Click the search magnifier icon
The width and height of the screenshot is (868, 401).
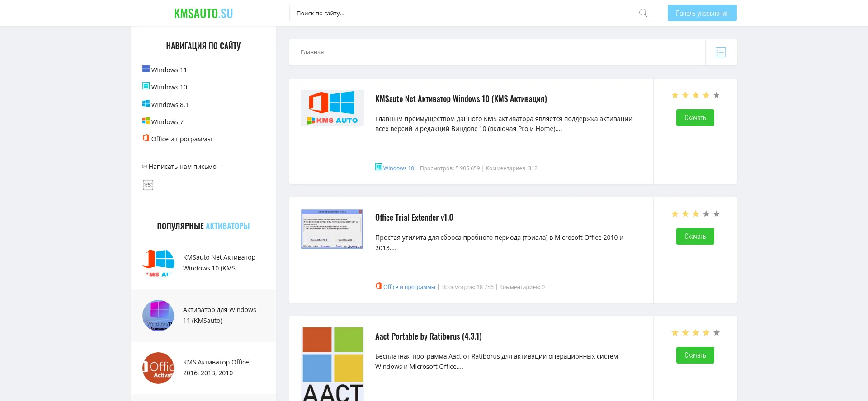(643, 13)
